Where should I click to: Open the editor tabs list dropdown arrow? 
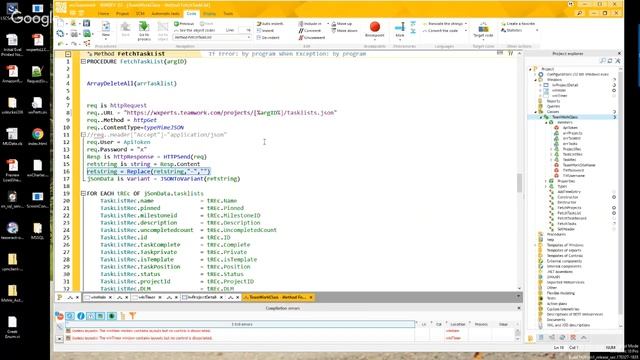(518, 296)
